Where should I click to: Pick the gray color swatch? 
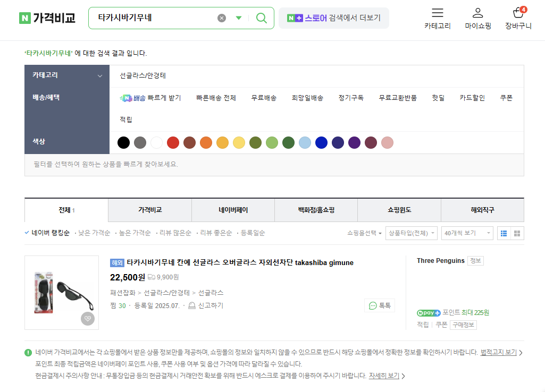click(x=140, y=143)
